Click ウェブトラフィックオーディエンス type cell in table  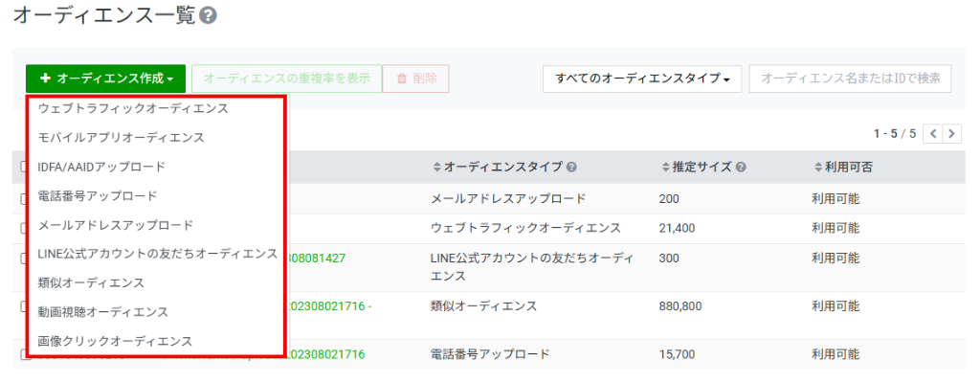pos(526,229)
